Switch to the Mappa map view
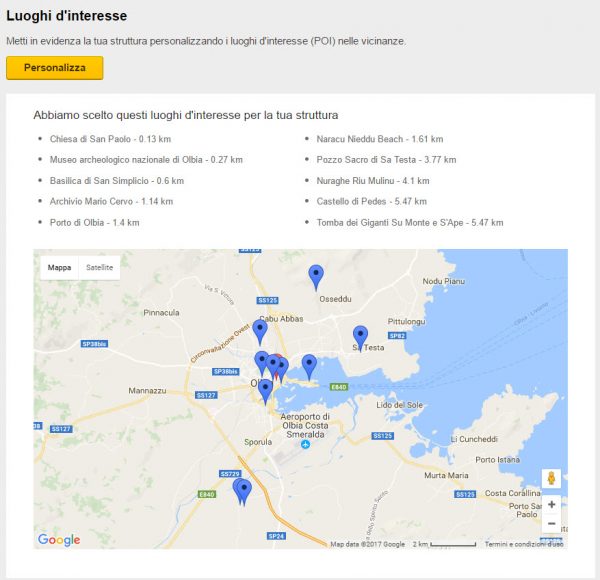The width and height of the screenshot is (600, 580). pyautogui.click(x=60, y=268)
